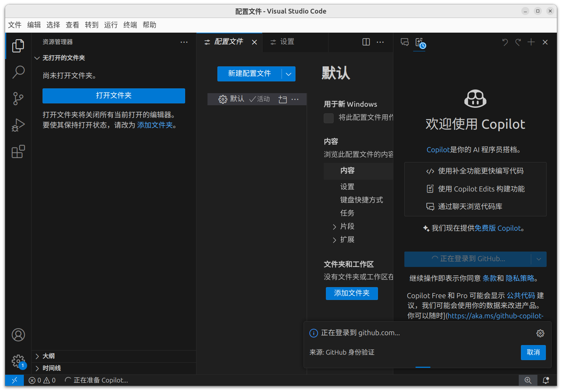
Task: Open the Copilot chat view icon
Action: (405, 42)
